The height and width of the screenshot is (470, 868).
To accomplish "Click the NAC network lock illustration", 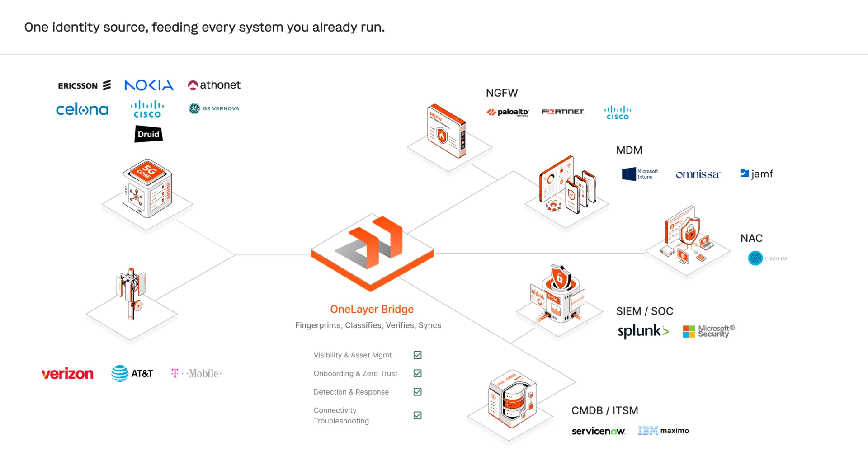I will pyautogui.click(x=687, y=235).
